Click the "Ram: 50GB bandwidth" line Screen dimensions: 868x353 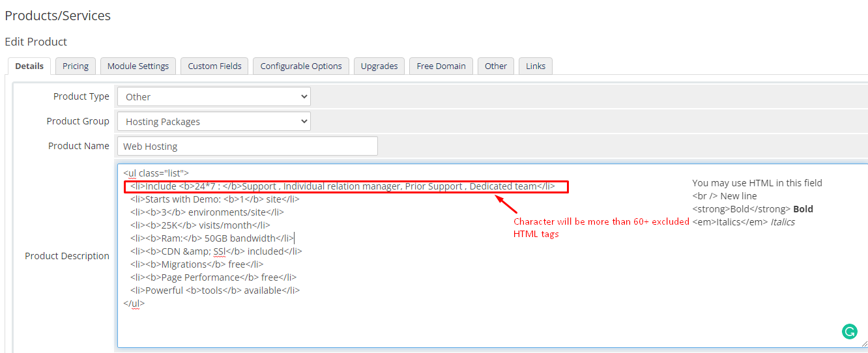212,238
